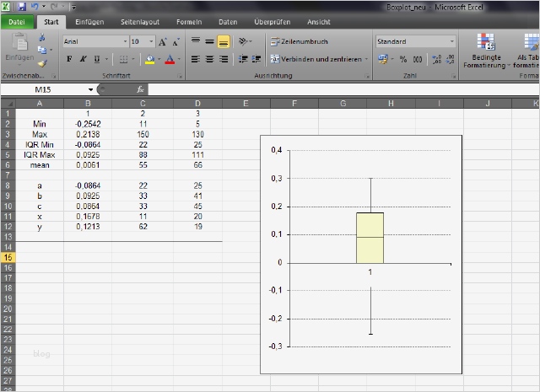Screen dimensions: 540x392
Task: Open the number format Standard dropdown
Action: (x=452, y=41)
